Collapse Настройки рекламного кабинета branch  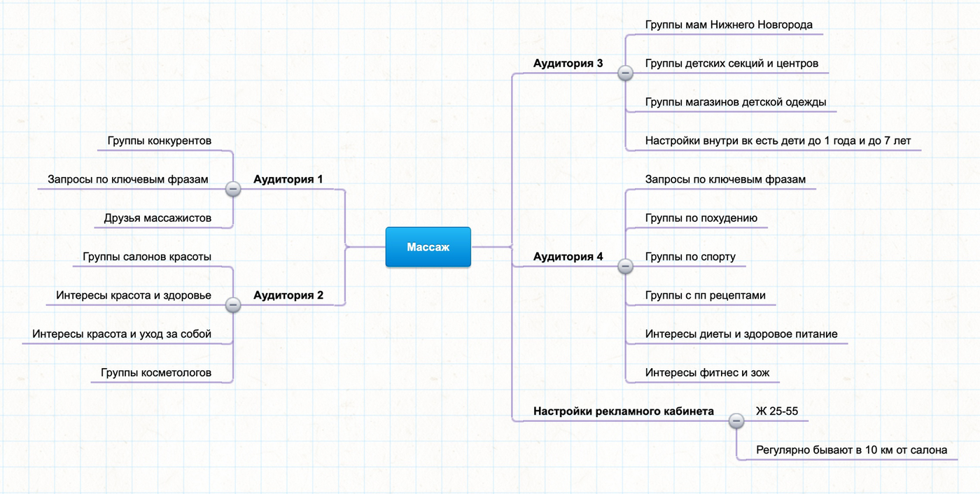[x=736, y=421]
